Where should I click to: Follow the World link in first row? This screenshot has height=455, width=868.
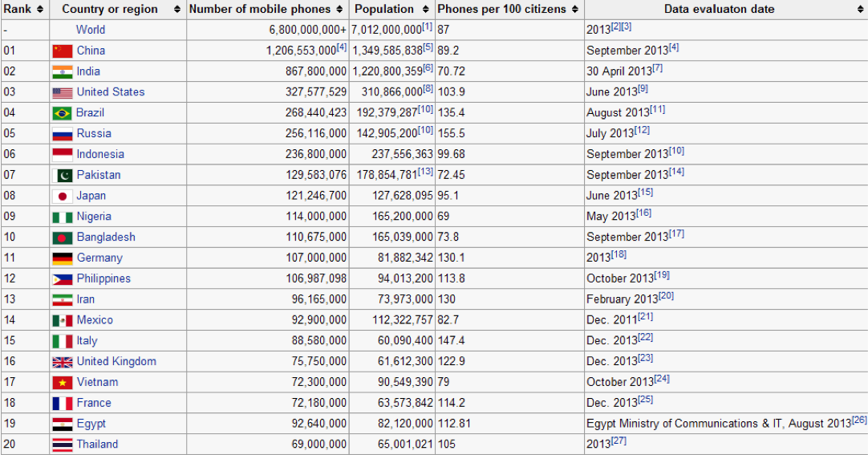click(x=91, y=30)
